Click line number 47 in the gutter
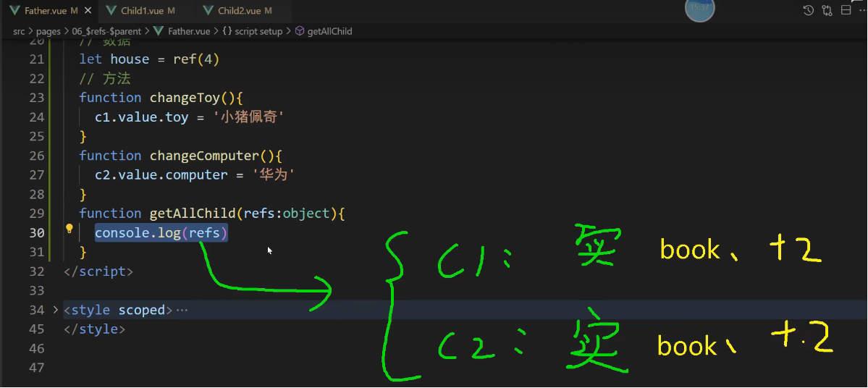Screen dimensions: 868x388 pyautogui.click(x=36, y=368)
